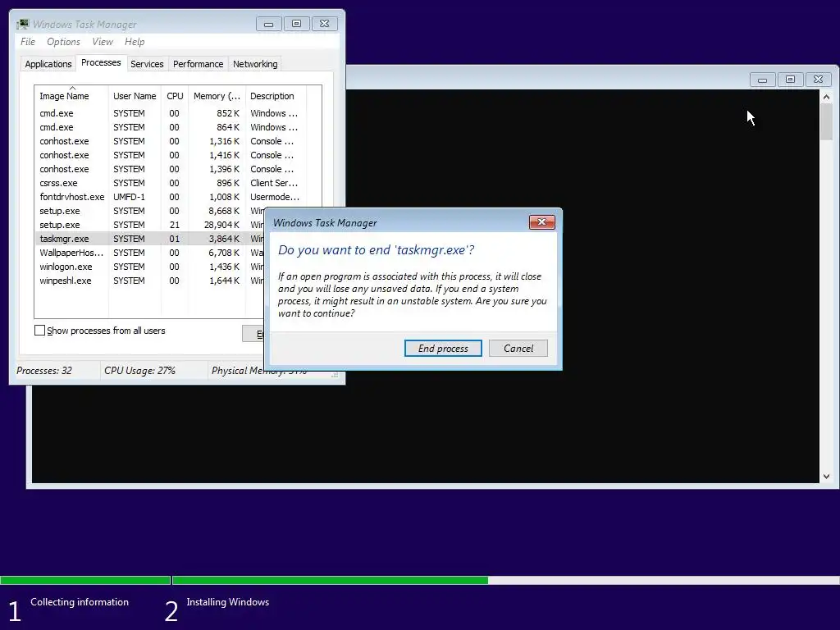840x630 pixels.
Task: Enable Show processes from all users
Action: 39,331
